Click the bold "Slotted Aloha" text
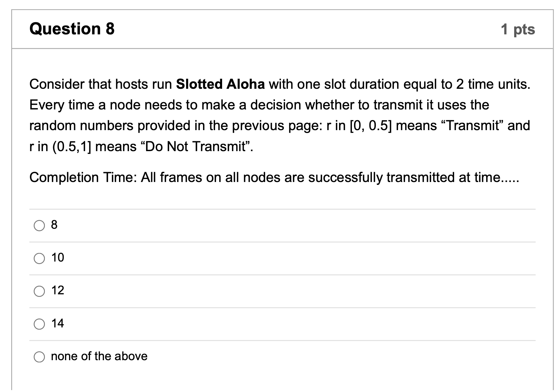 click(220, 84)
